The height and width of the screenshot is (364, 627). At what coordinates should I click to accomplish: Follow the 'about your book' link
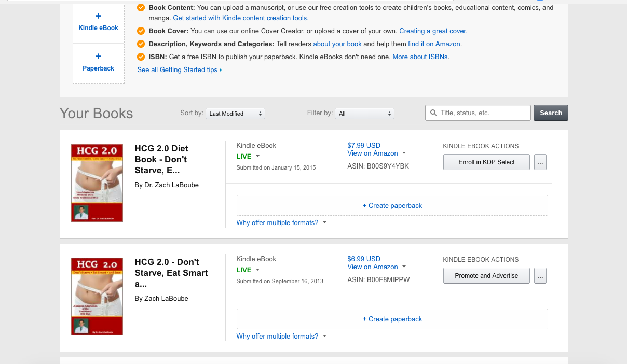pyautogui.click(x=337, y=44)
